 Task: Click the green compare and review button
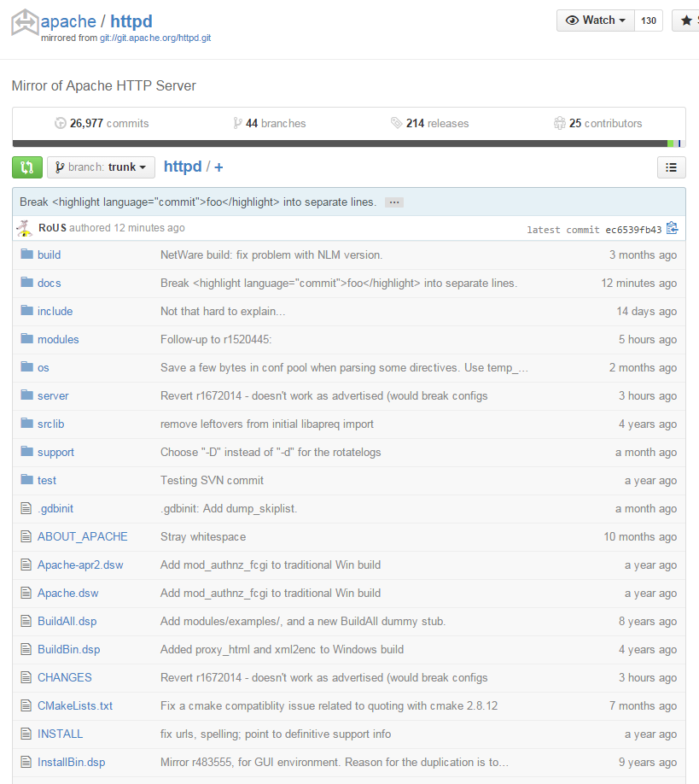pos(27,167)
